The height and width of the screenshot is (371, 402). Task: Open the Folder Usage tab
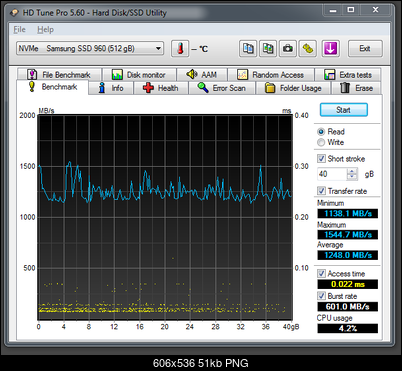point(293,88)
